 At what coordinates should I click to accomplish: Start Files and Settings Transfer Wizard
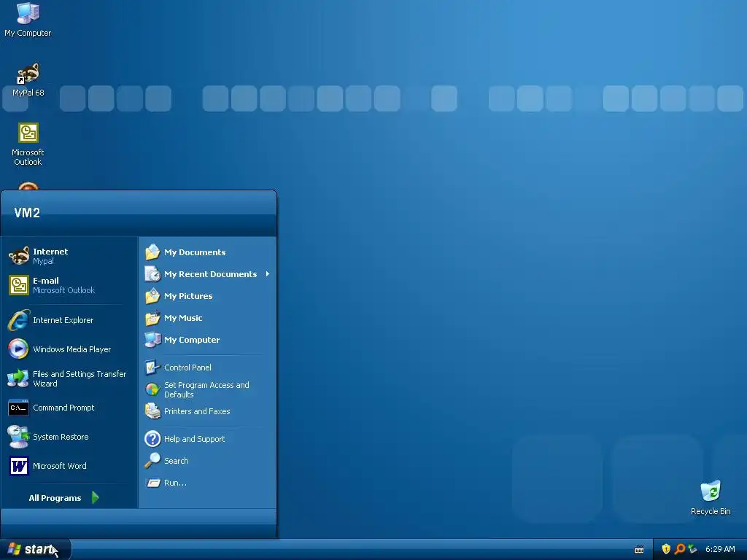coord(69,378)
